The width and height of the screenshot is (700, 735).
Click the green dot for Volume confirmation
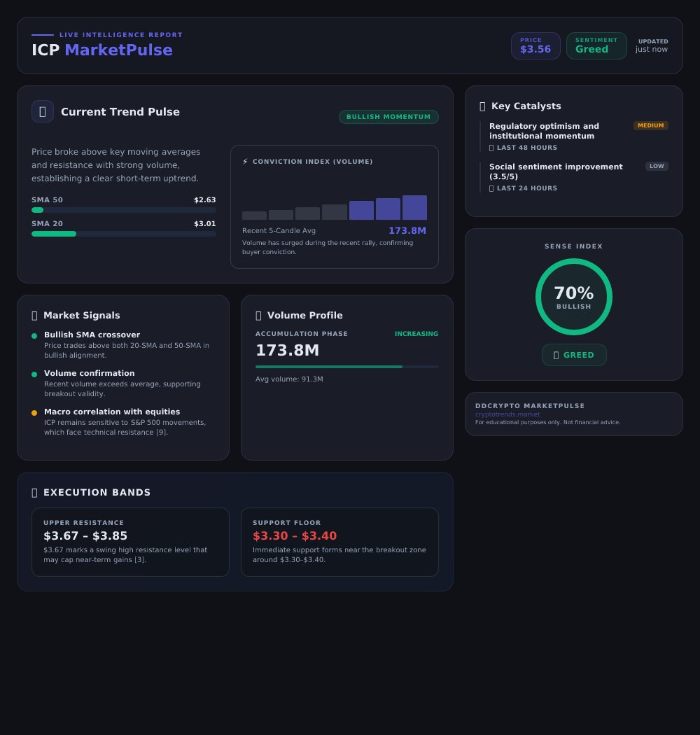(34, 374)
